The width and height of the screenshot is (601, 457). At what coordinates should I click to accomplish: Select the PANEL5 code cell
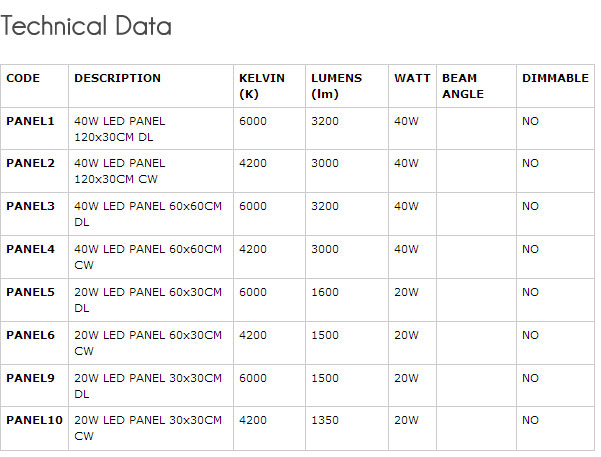30,292
